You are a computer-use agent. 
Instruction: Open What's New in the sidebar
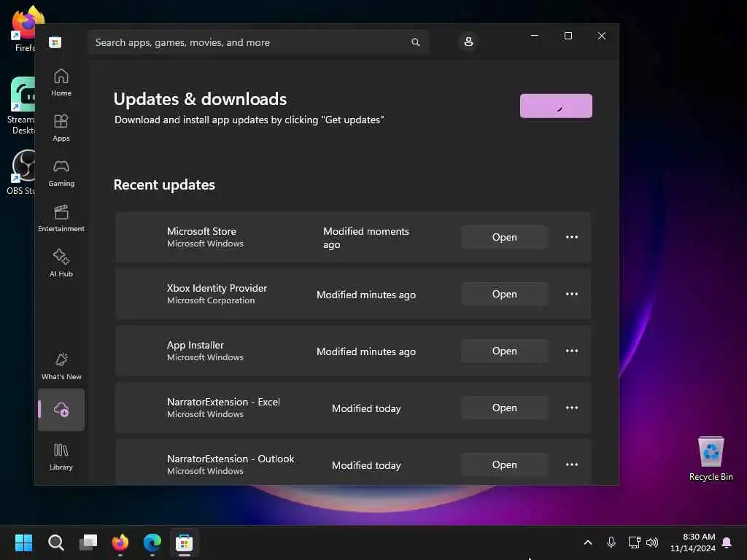[61, 366]
